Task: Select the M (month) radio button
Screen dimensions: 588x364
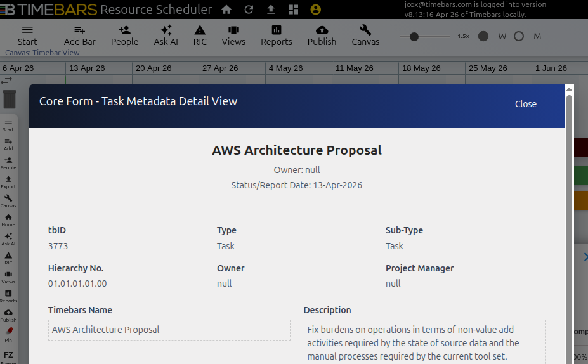Action: 519,36
